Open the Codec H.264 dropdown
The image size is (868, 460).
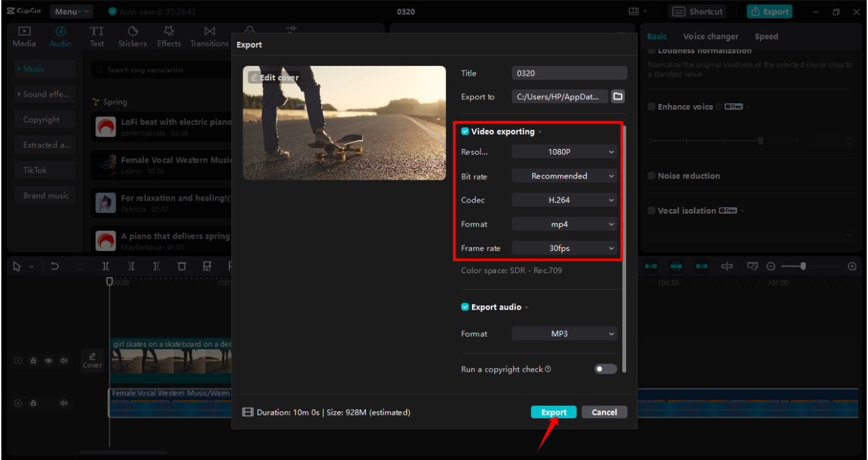point(564,200)
